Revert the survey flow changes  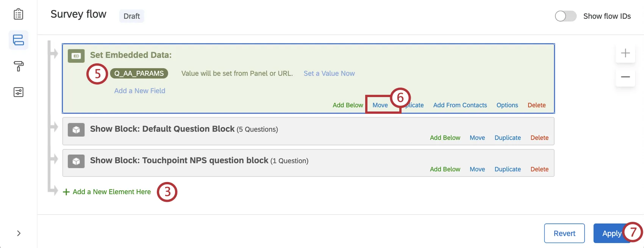click(x=564, y=233)
